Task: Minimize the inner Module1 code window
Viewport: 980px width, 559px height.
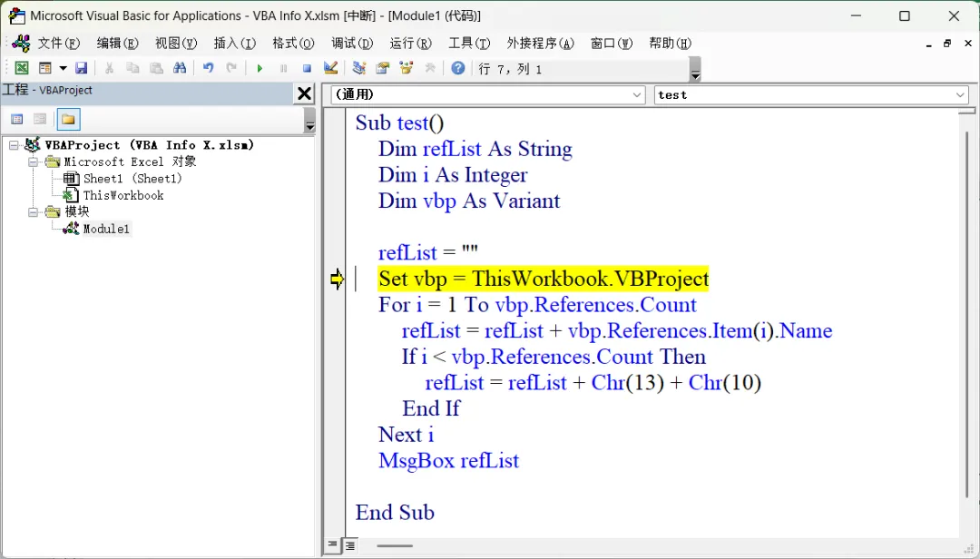Action: click(x=929, y=44)
